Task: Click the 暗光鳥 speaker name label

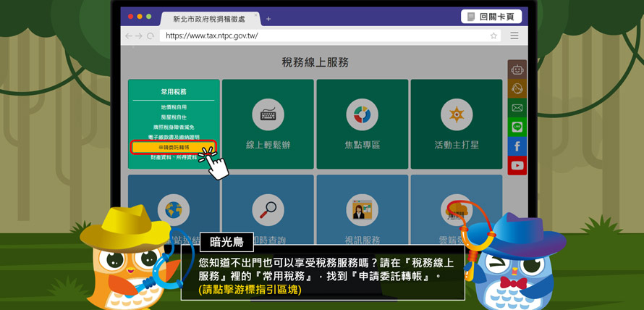Action: point(226,242)
